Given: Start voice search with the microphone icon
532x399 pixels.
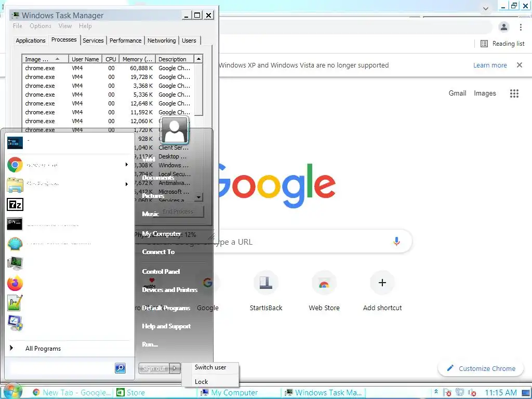Looking at the screenshot, I should click(396, 241).
